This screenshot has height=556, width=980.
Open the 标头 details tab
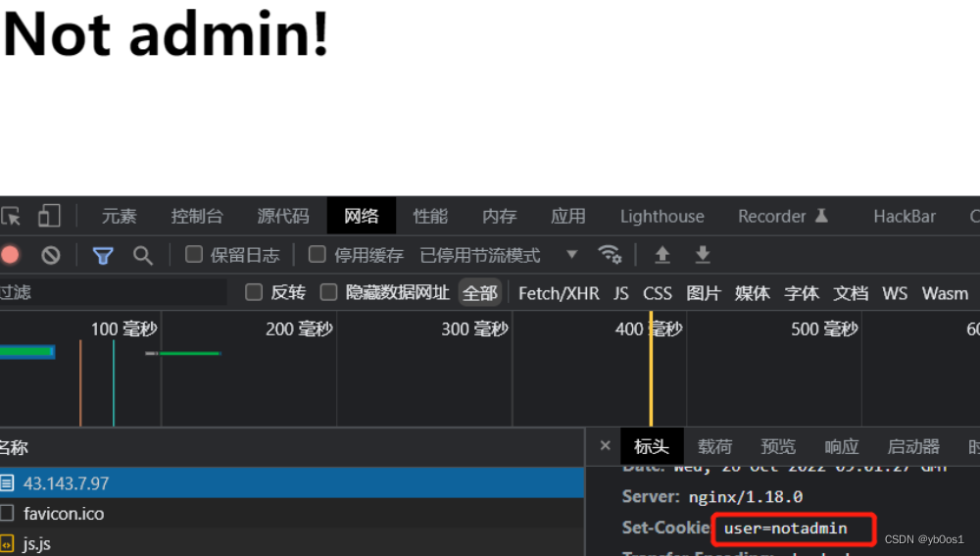(x=652, y=446)
